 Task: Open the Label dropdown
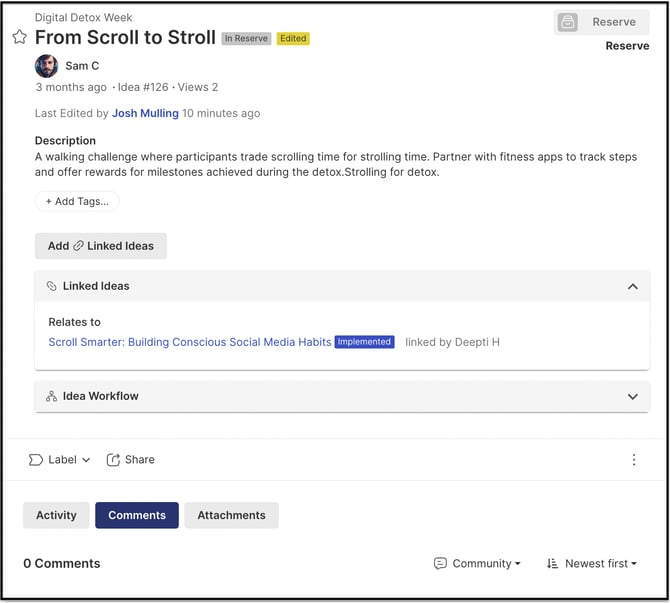point(59,460)
